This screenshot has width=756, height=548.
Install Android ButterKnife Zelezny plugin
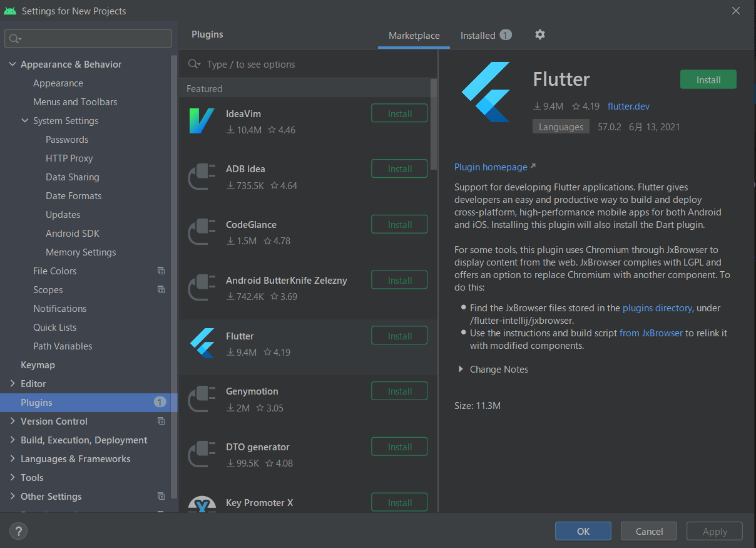tap(399, 280)
